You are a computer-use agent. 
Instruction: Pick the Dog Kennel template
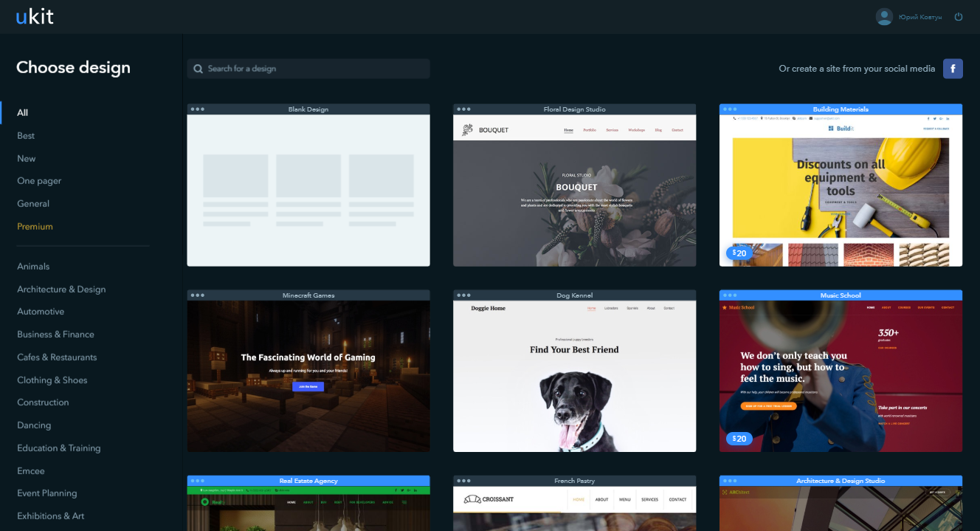click(x=574, y=375)
